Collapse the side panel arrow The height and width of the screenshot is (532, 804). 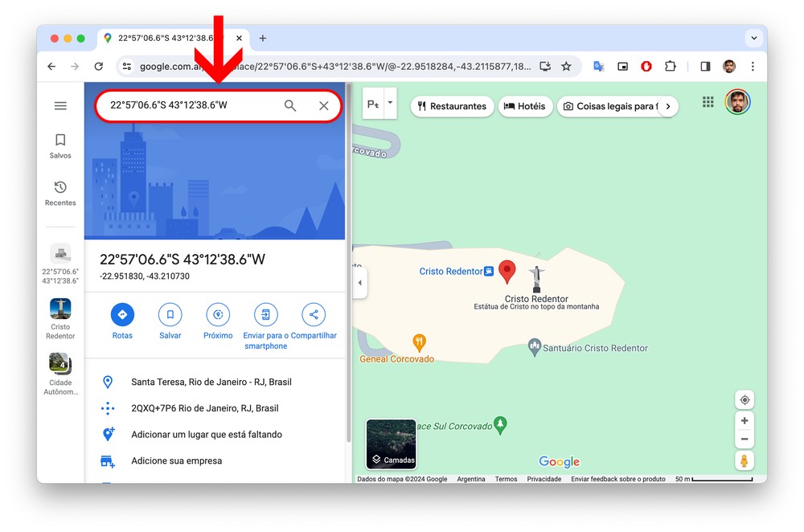[359, 283]
